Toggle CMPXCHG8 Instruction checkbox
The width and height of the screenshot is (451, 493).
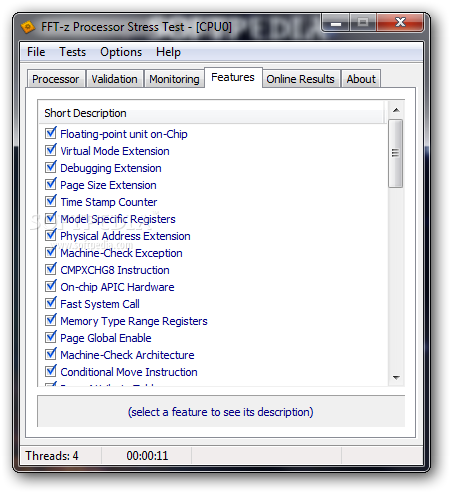51,269
